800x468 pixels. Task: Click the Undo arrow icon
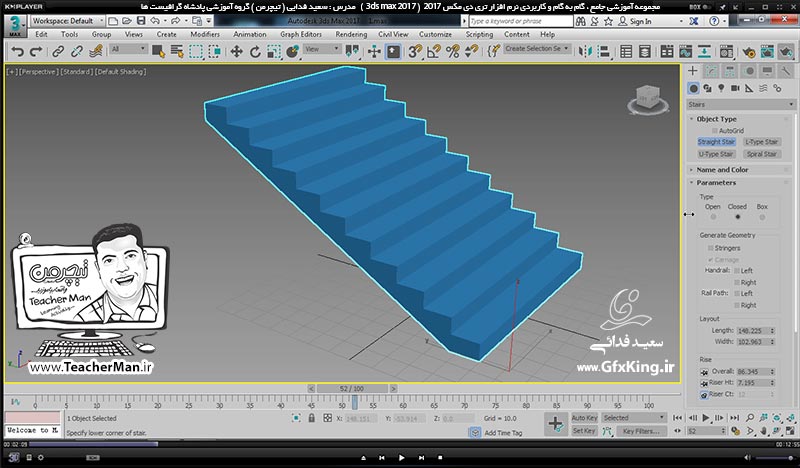[17, 52]
